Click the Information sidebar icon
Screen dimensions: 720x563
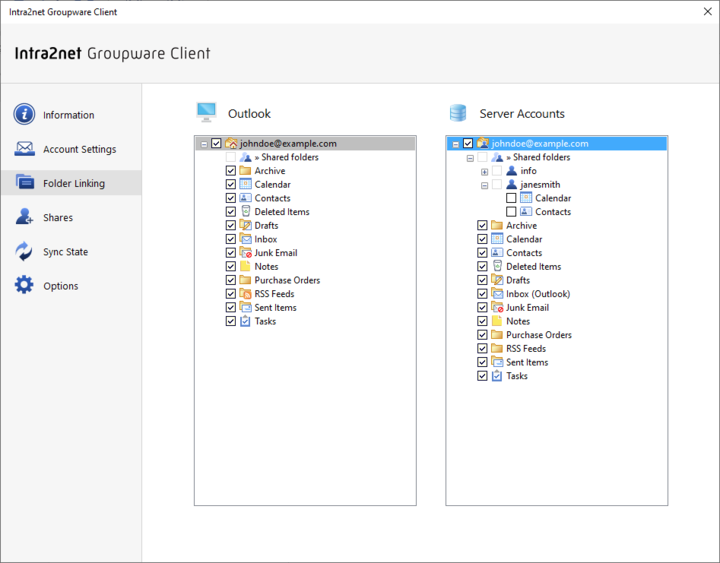coord(24,114)
